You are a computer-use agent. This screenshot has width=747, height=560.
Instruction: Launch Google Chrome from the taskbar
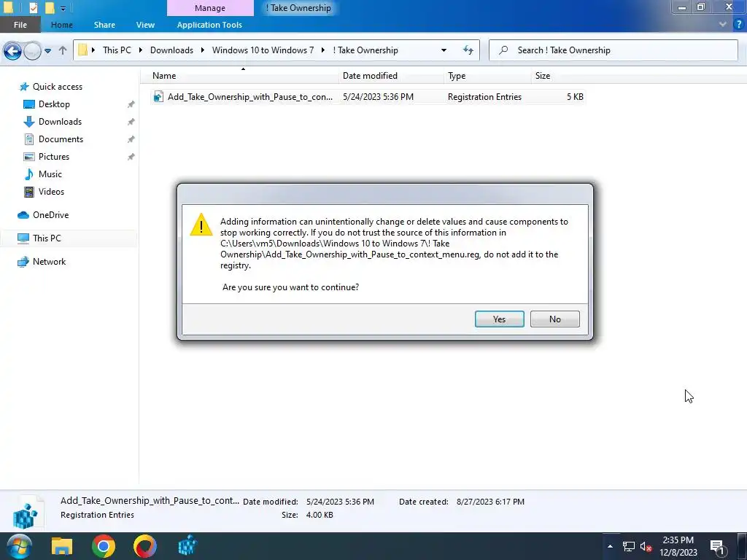(104, 547)
